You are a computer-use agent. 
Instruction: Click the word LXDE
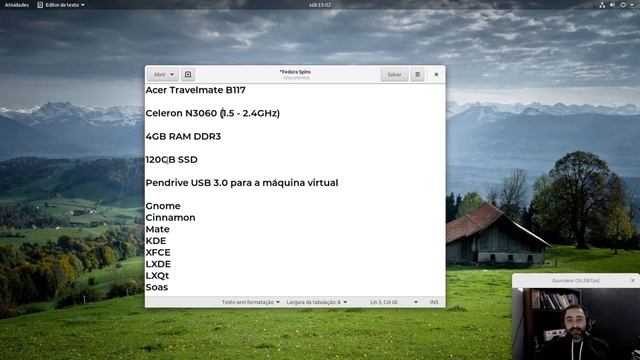pos(158,264)
